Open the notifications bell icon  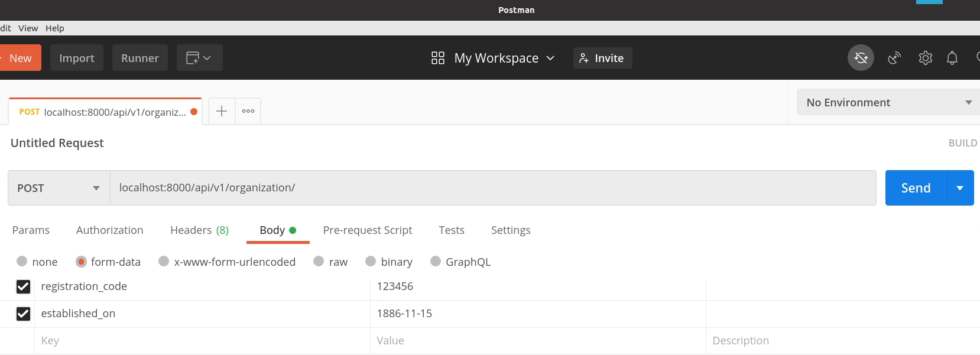(x=952, y=58)
